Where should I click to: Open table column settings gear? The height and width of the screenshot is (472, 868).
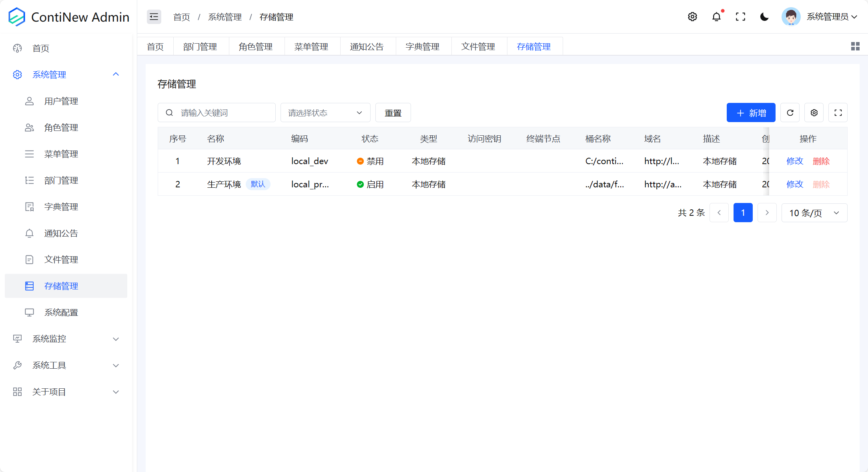pyautogui.click(x=814, y=113)
